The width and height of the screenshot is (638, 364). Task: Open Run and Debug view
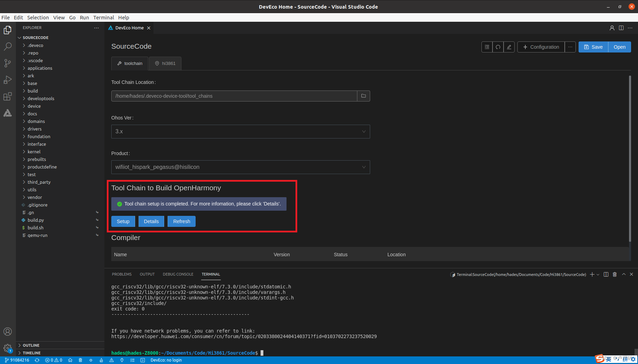click(x=8, y=80)
